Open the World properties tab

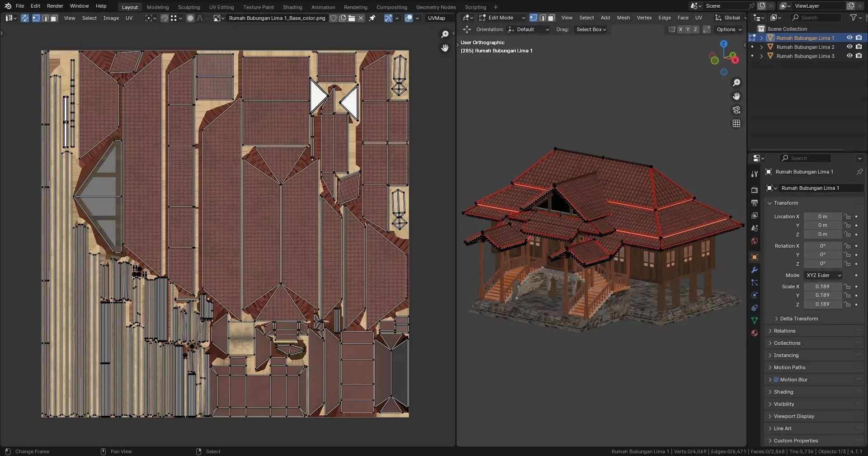tap(754, 241)
